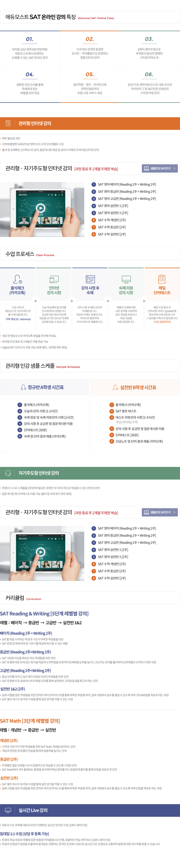Click the 관리형 인강 샘플 스케줄 heading
Screen dimensions: 180x868
pyautogui.click(x=30, y=366)
